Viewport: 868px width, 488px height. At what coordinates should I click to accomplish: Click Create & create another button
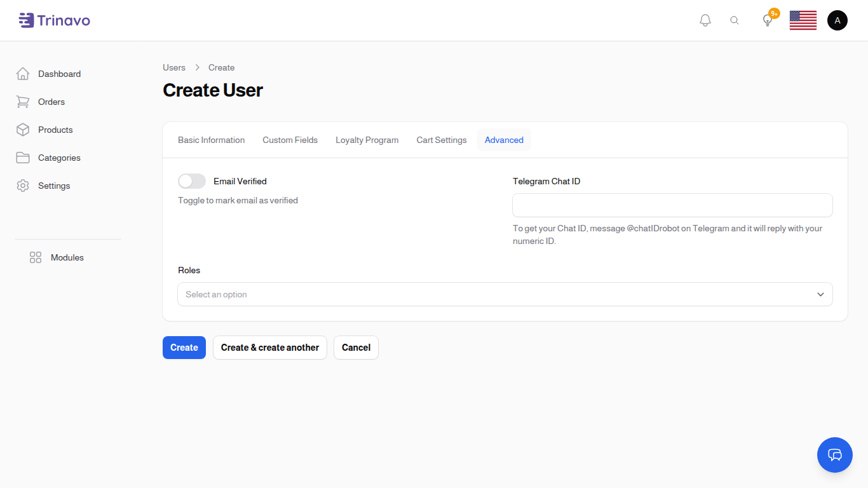point(269,348)
